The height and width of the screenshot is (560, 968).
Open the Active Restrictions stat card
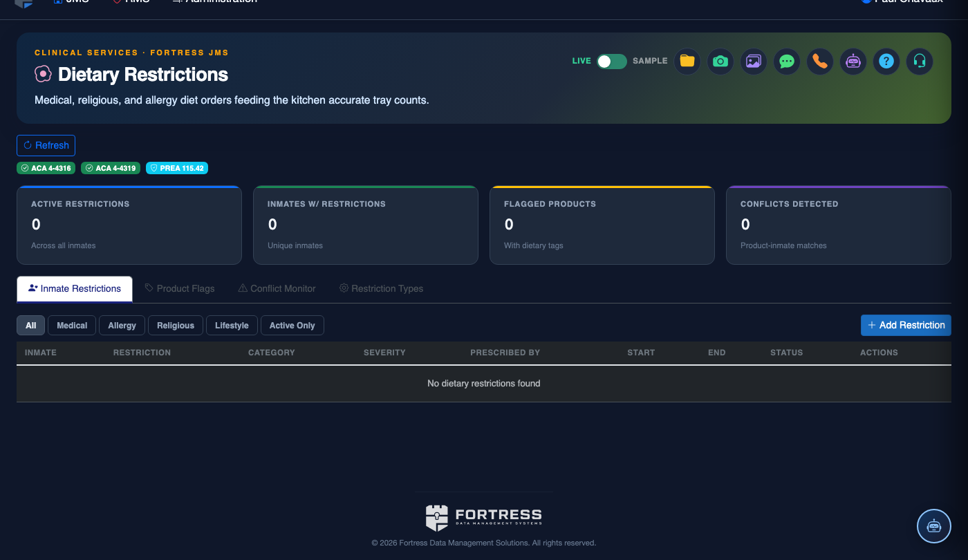(129, 225)
